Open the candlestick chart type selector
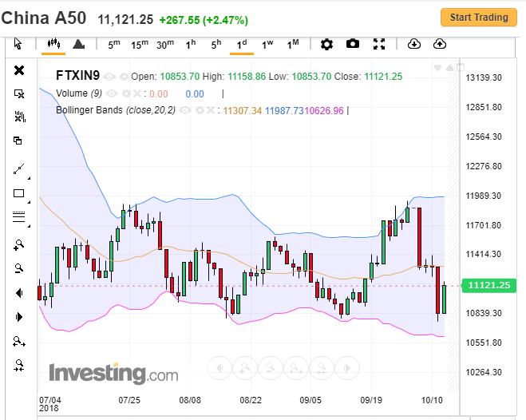Image resolution: width=526 pixels, height=420 pixels. click(54, 44)
